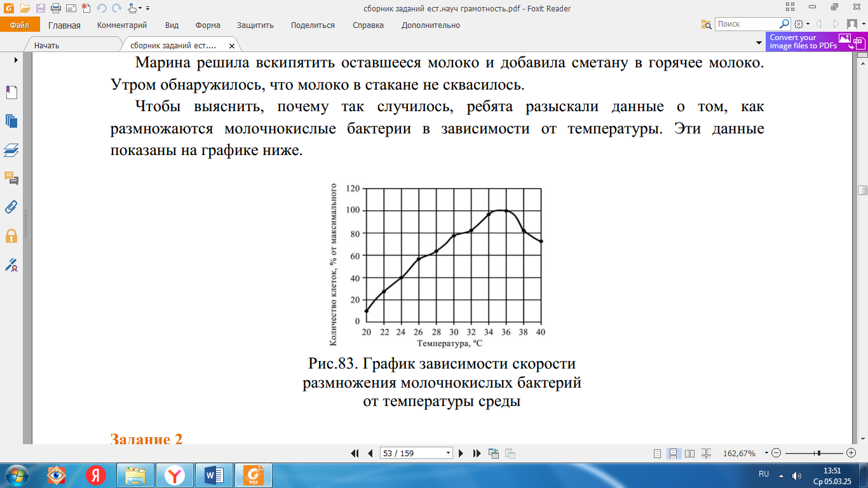Screen dimensions: 868x488
Task: Open the 162,67% zoom level dropdown
Action: click(x=766, y=453)
